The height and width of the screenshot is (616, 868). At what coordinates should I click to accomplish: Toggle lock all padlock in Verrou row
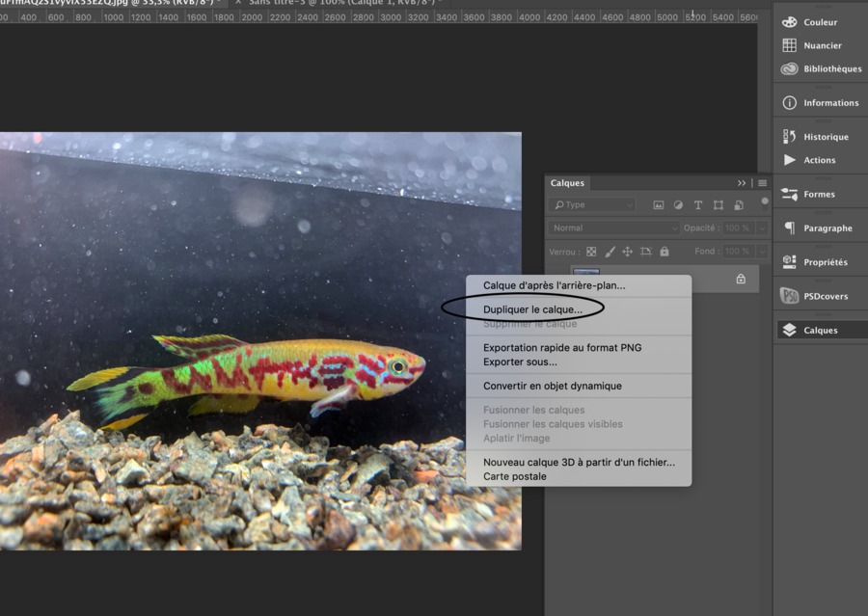point(665,252)
